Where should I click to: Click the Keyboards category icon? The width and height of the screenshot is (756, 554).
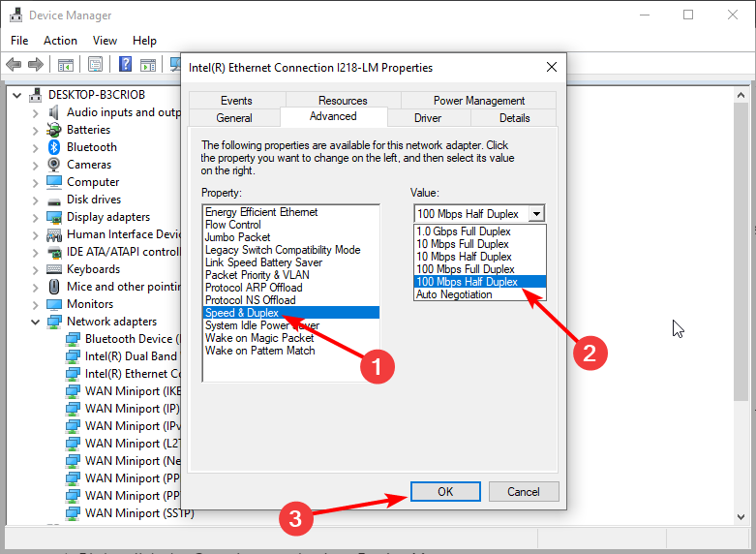54,269
